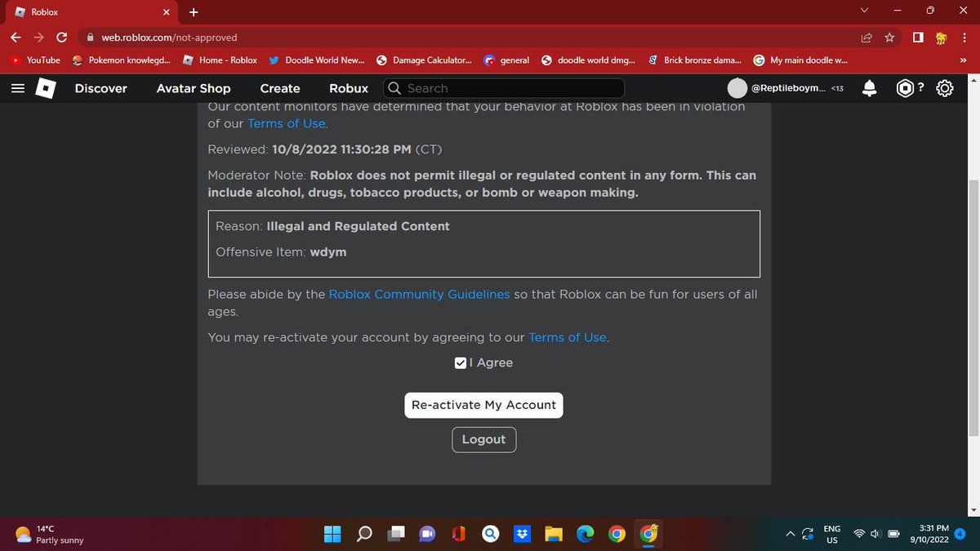
Task: Open the notifications bell
Action: (871, 88)
